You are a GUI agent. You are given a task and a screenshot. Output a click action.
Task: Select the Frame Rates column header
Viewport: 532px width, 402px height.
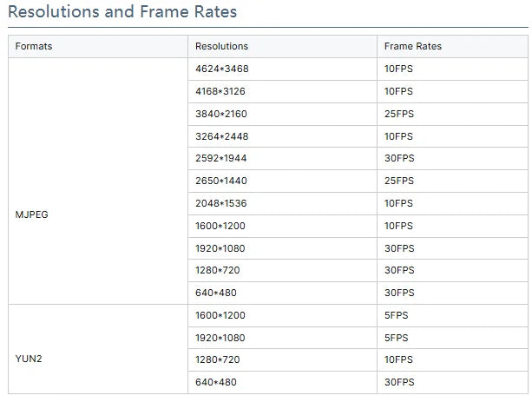point(453,46)
